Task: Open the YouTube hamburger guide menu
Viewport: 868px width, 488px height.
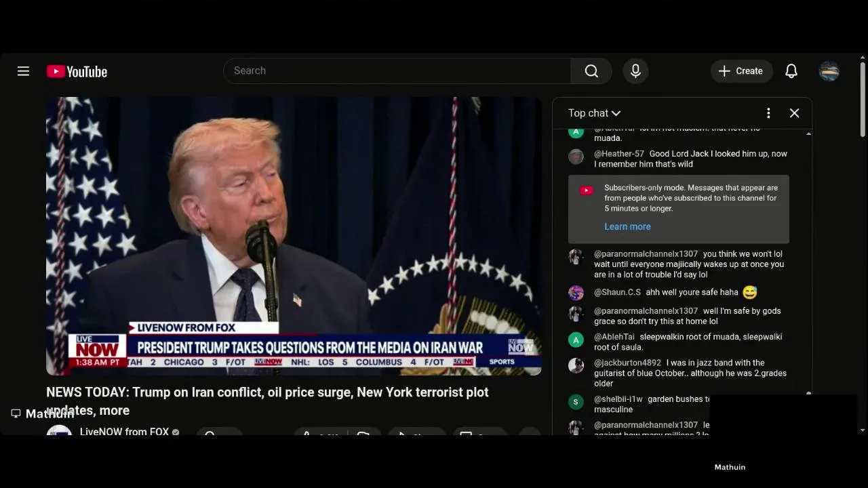Action: click(23, 71)
